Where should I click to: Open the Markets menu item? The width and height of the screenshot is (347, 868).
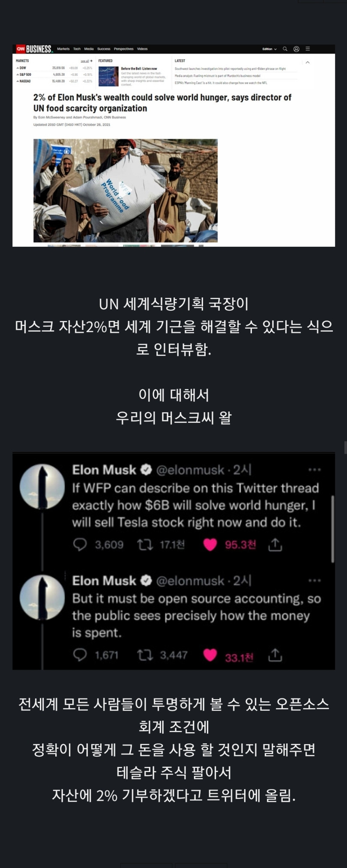pyautogui.click(x=63, y=49)
